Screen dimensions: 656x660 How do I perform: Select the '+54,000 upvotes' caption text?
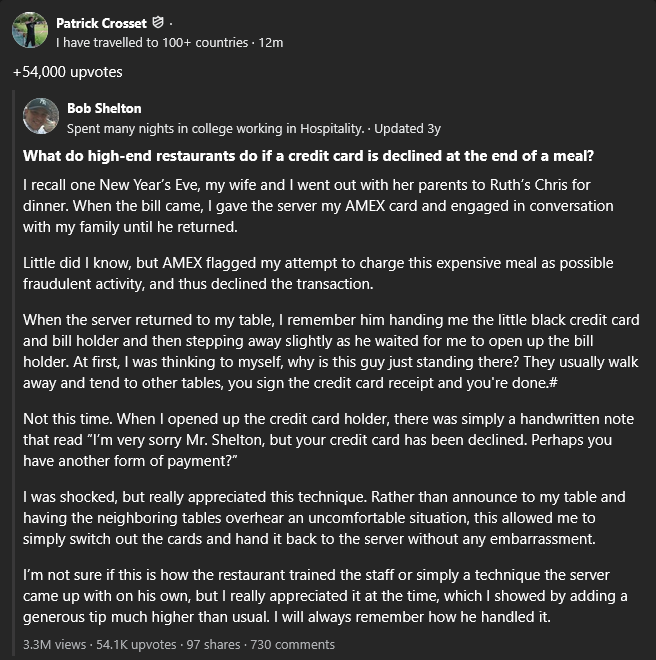68,72
